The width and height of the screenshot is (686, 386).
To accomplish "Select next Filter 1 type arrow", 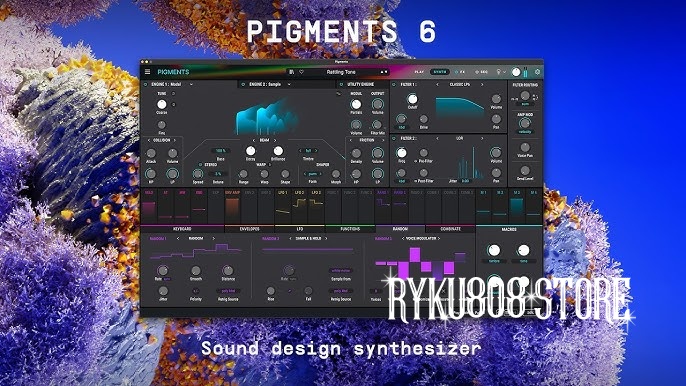I will (x=482, y=84).
